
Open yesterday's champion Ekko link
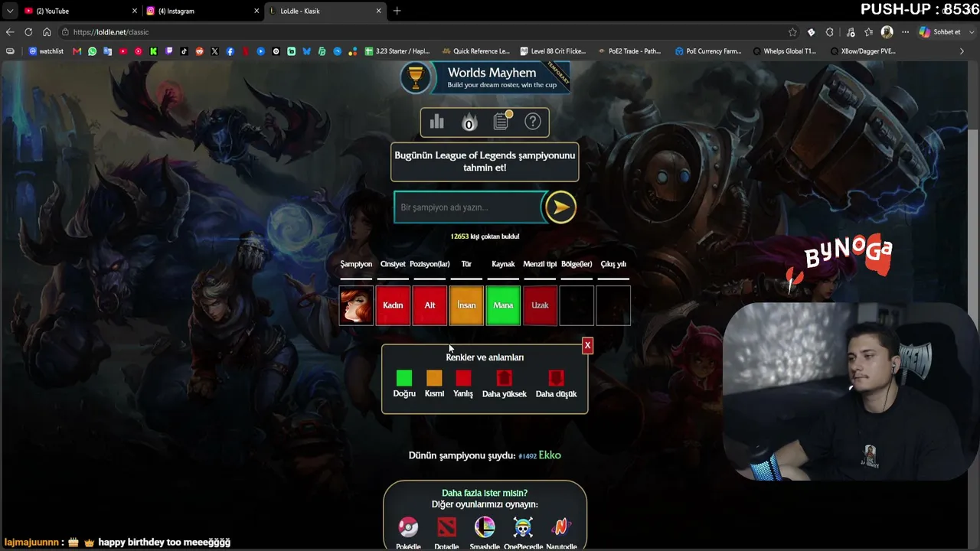pyautogui.click(x=550, y=455)
